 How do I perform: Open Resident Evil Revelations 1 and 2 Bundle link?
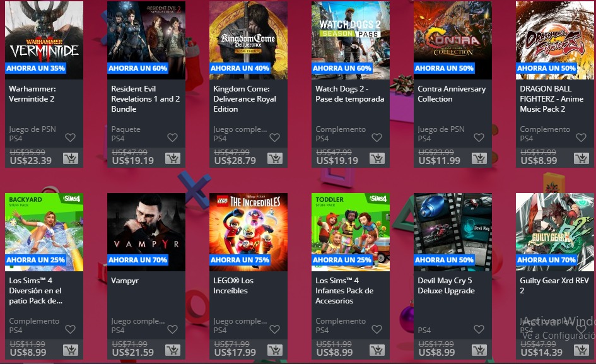(x=145, y=99)
